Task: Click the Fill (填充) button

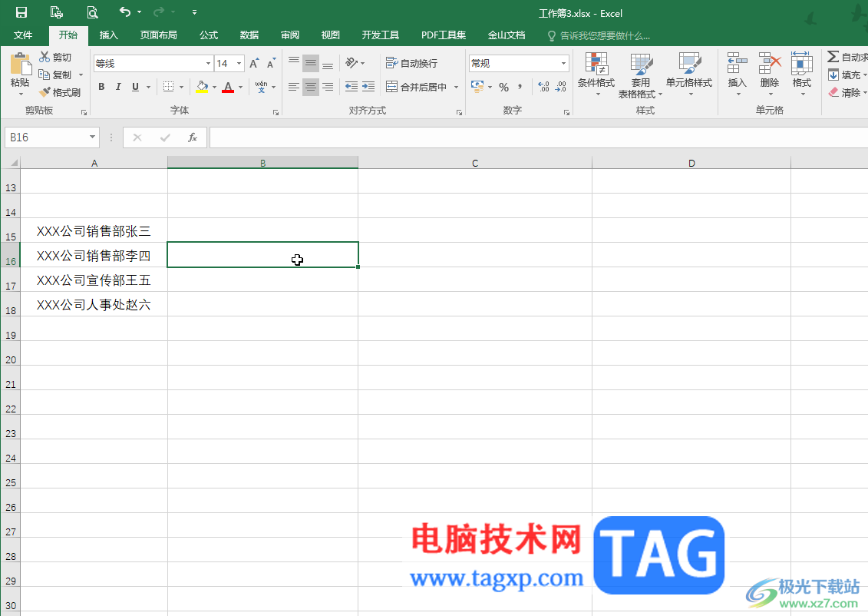Action: pyautogui.click(x=845, y=75)
